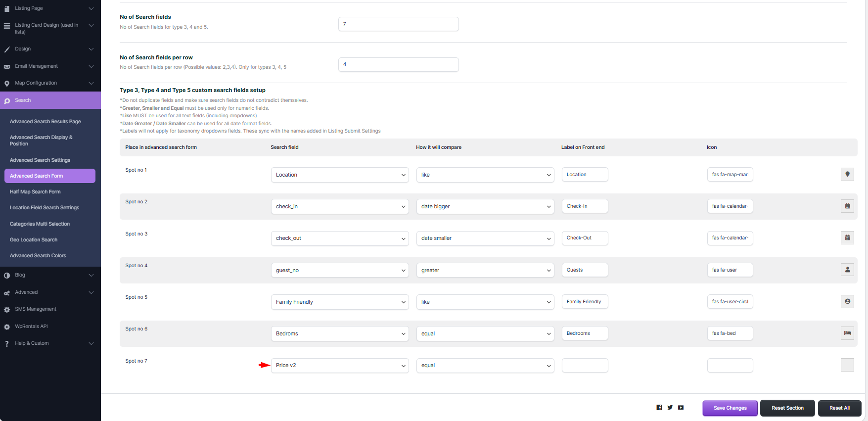Screen dimensions: 868x421
Task: Open the Twitter icon link in footer
Action: click(x=670, y=408)
